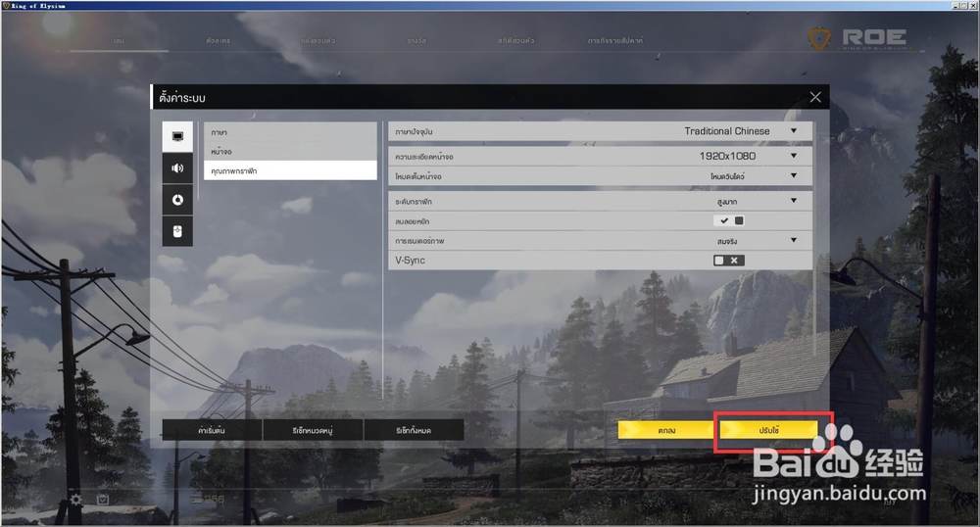Click the gear icon at bottom left

75,500
